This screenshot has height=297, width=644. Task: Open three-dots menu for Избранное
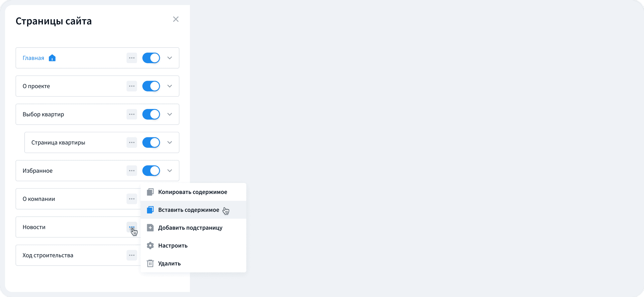pyautogui.click(x=132, y=171)
